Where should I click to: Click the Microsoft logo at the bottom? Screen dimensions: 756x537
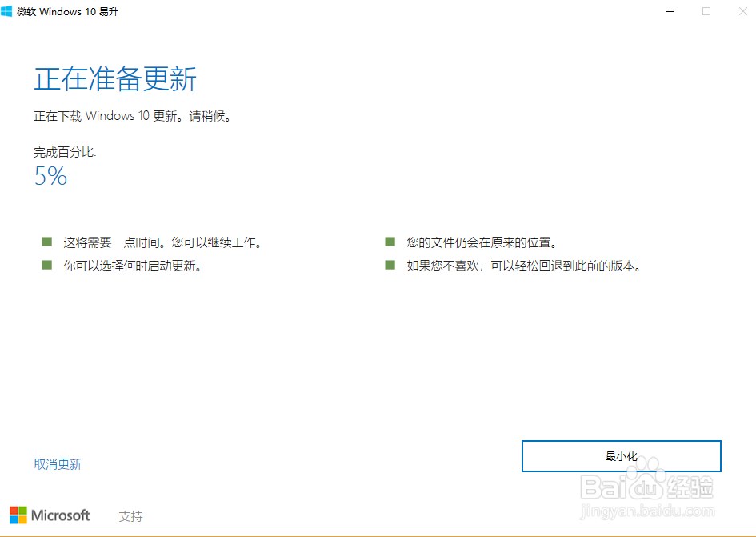pos(50,515)
